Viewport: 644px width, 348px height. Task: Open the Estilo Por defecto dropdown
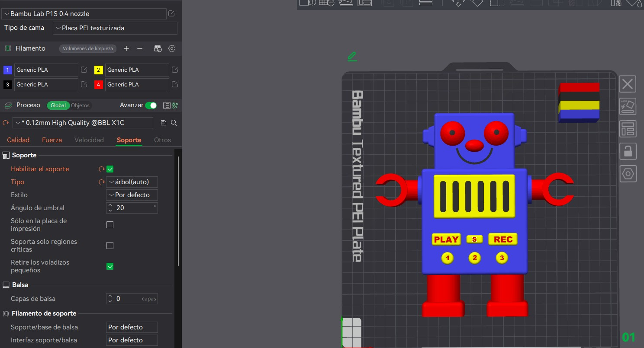pos(132,195)
